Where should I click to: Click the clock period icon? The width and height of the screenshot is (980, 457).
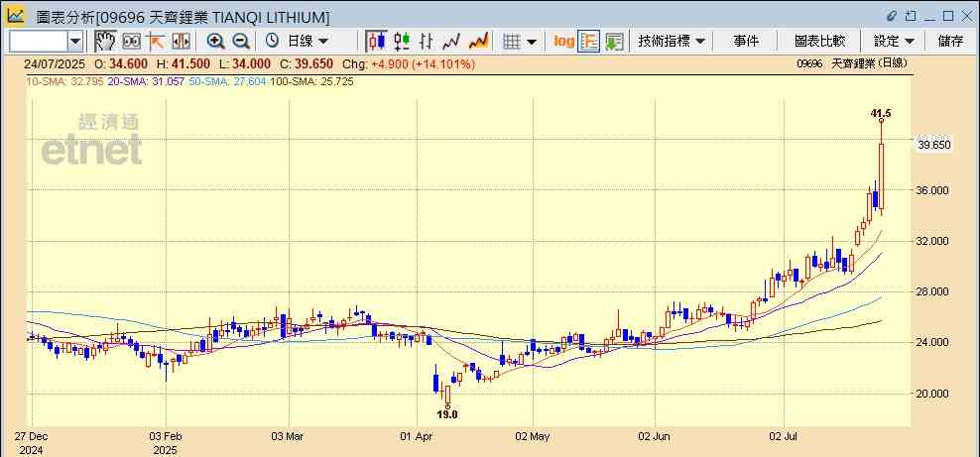pos(272,42)
